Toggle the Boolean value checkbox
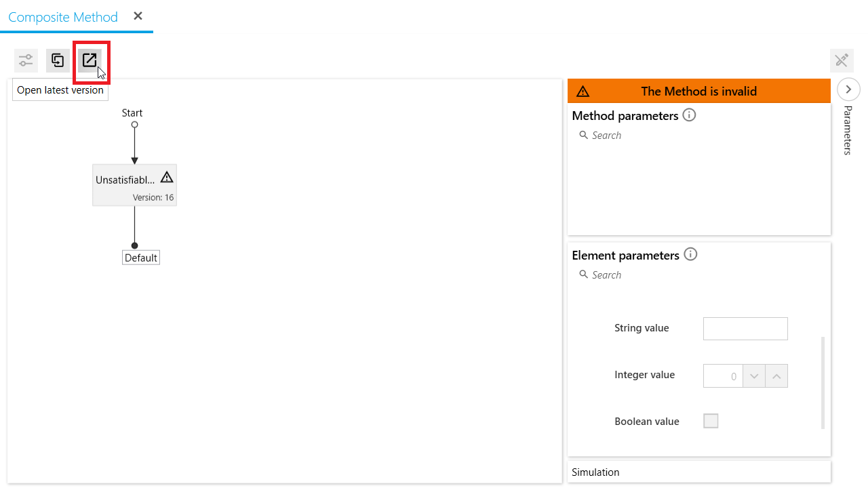Screen dimensions: 868x488 pyautogui.click(x=711, y=421)
